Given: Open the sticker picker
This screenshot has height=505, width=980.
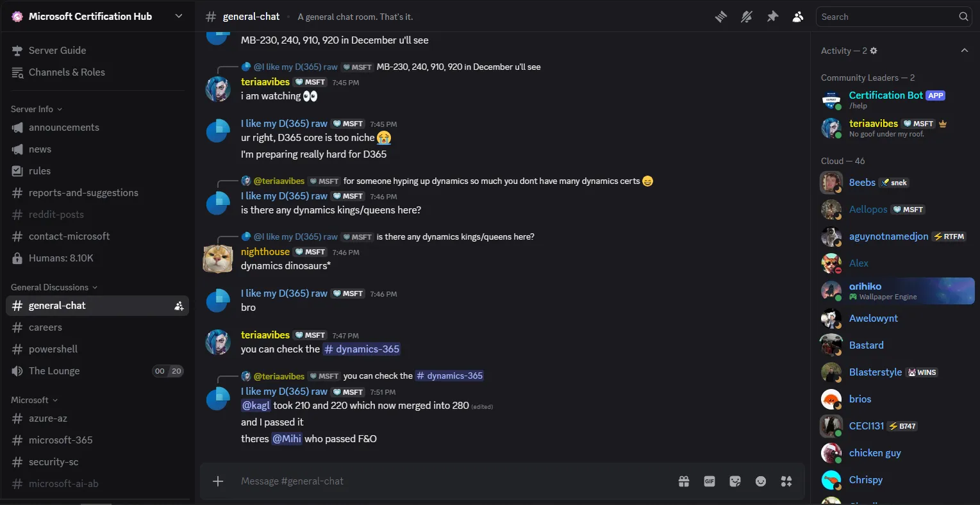Looking at the screenshot, I should 735,481.
